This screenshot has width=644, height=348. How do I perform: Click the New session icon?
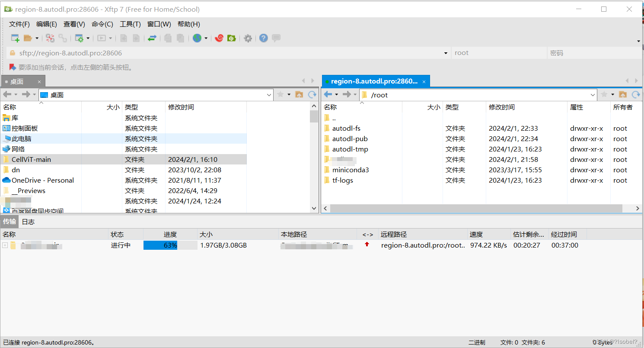pyautogui.click(x=14, y=38)
